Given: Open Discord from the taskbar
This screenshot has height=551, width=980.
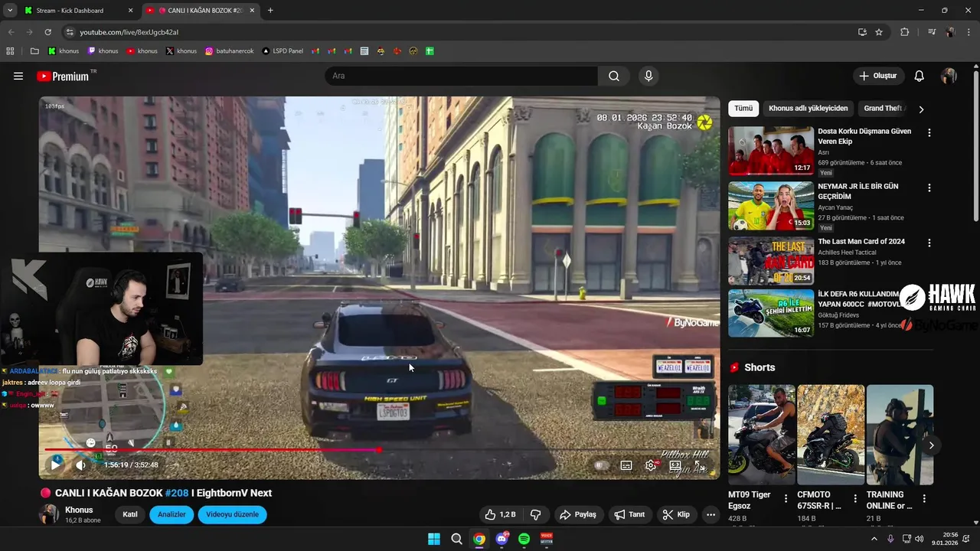Looking at the screenshot, I should [501, 539].
